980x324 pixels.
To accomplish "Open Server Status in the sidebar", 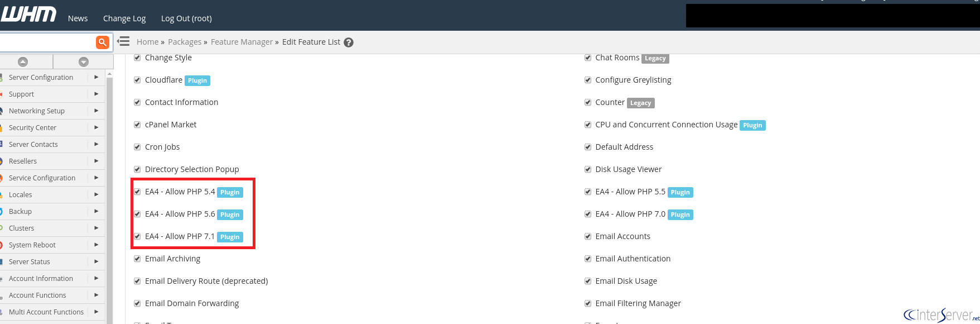I will 30,261.
